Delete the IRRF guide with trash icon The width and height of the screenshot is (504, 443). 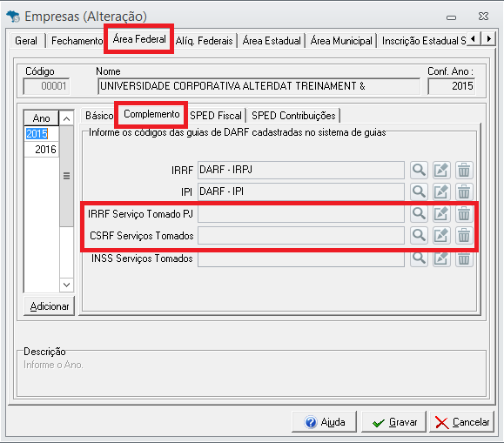coord(464,170)
